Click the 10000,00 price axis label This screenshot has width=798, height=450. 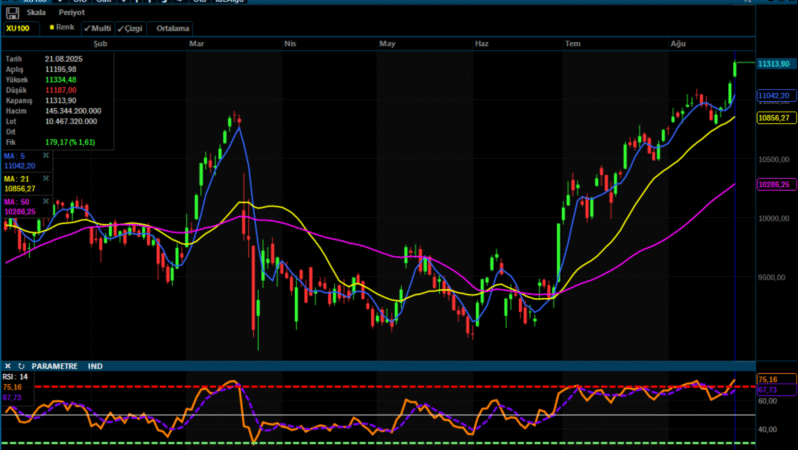click(774, 218)
